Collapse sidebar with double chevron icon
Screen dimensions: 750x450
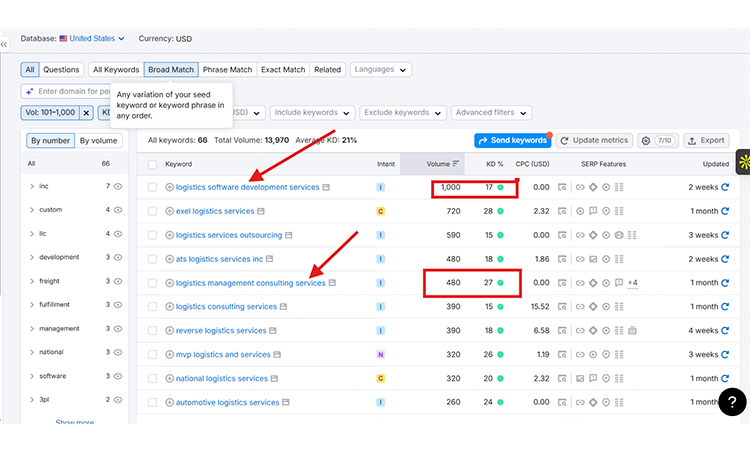4,44
